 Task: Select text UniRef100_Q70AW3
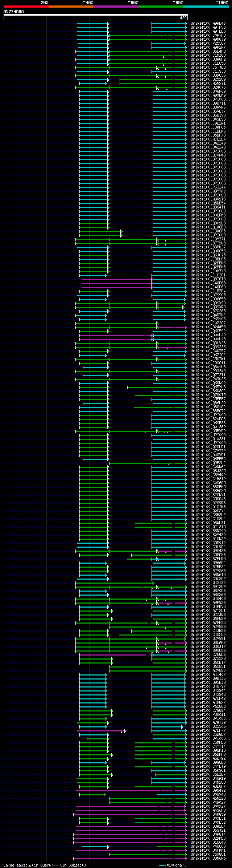208,155
